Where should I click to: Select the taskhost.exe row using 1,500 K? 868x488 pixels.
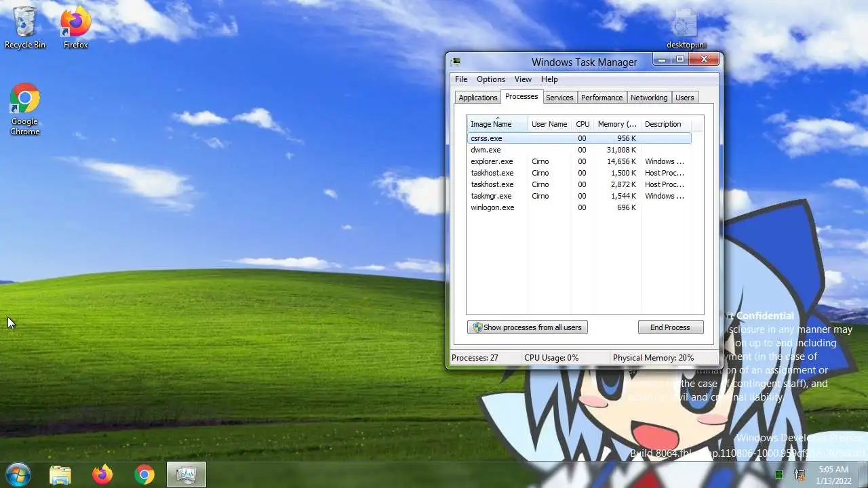tap(579, 173)
